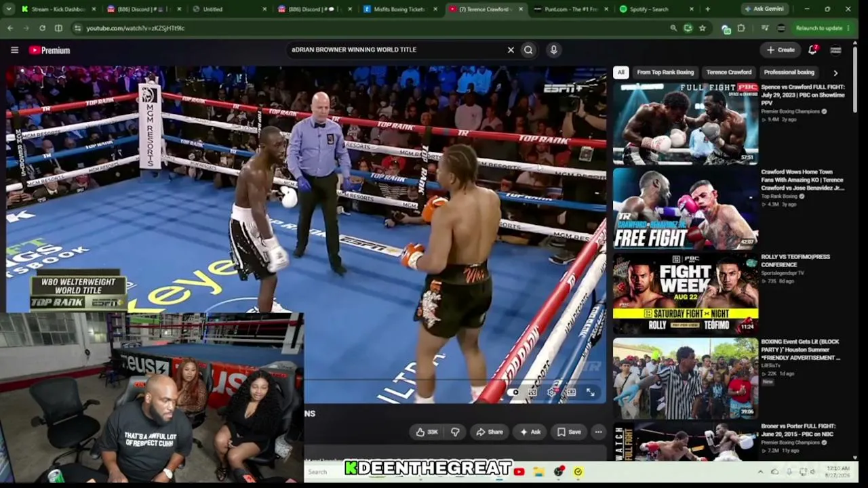Viewport: 868px width, 488px height.
Task: Open the Ask AI button
Action: click(530, 432)
